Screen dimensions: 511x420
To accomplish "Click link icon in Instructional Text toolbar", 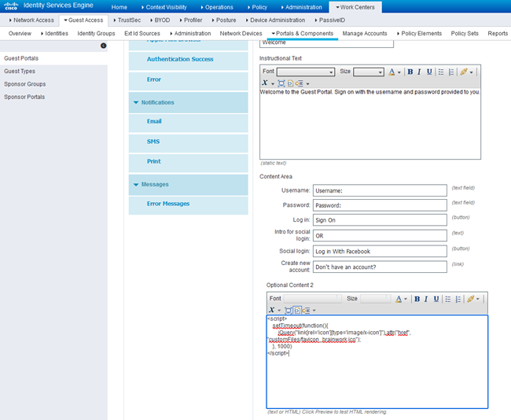I will click(464, 72).
